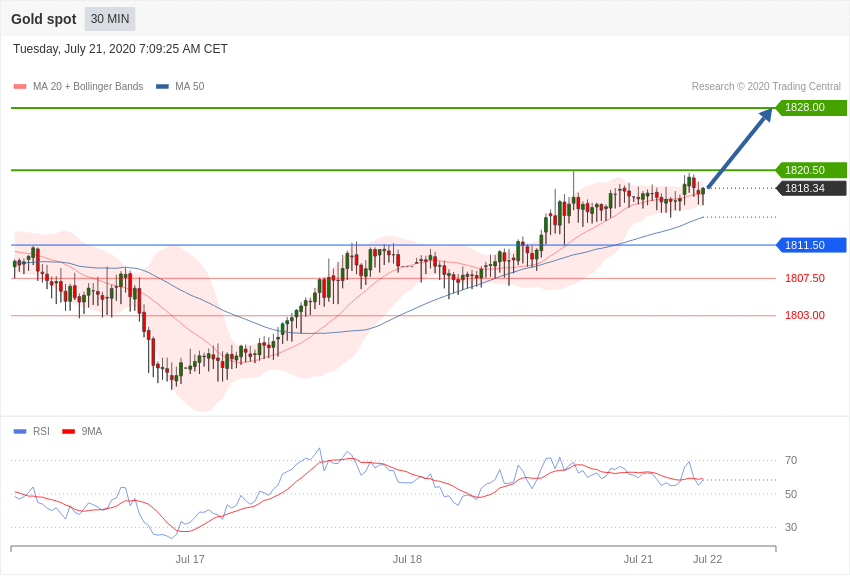
Task: Click the Research © 2020 Trading Central credit
Action: (766, 87)
